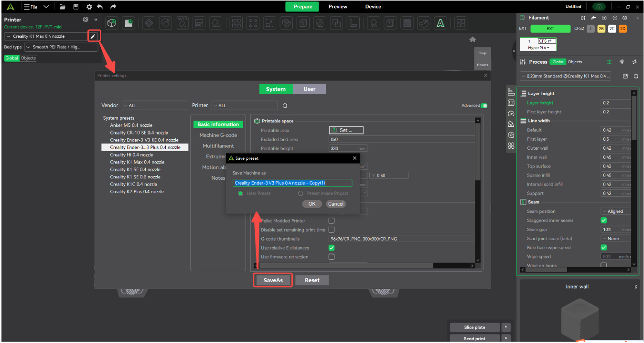This screenshot has height=343, width=644.
Task: Click the SaveAs button
Action: (273, 280)
